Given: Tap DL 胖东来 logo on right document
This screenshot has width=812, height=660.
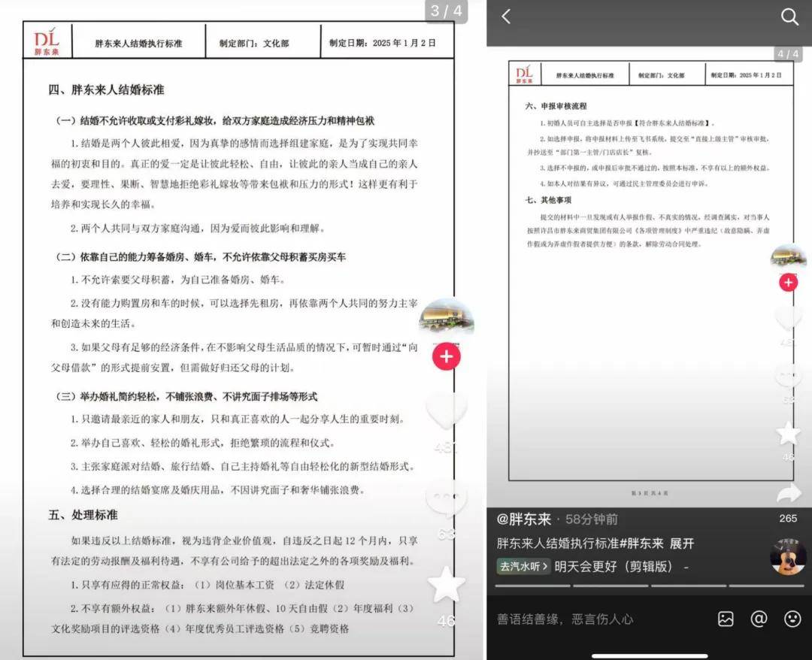Looking at the screenshot, I should [525, 74].
